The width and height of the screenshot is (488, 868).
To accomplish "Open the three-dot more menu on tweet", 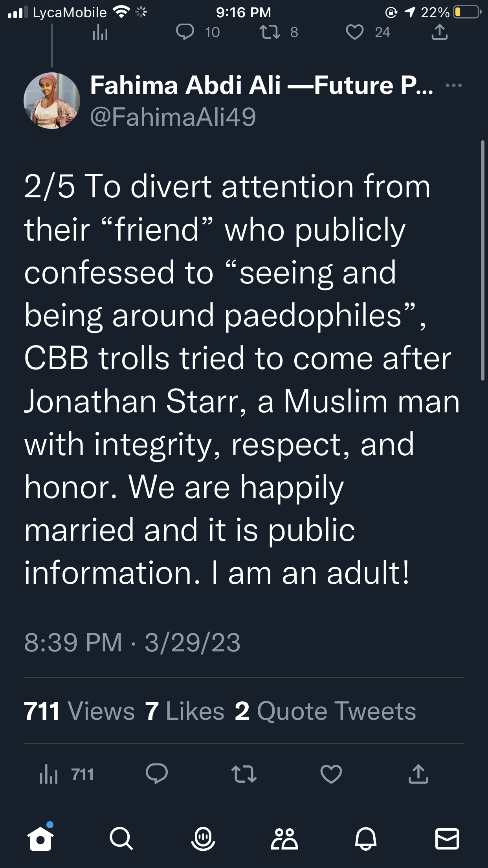I will click(x=454, y=85).
